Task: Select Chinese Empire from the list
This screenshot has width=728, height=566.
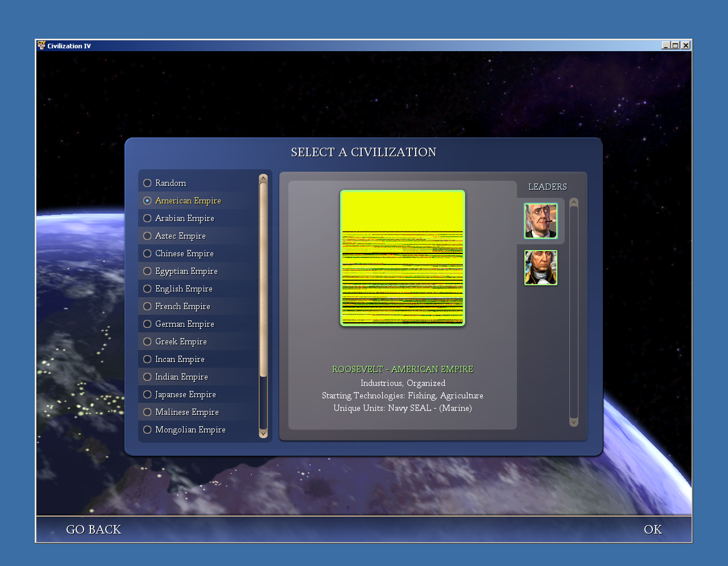Action: pyautogui.click(x=147, y=253)
